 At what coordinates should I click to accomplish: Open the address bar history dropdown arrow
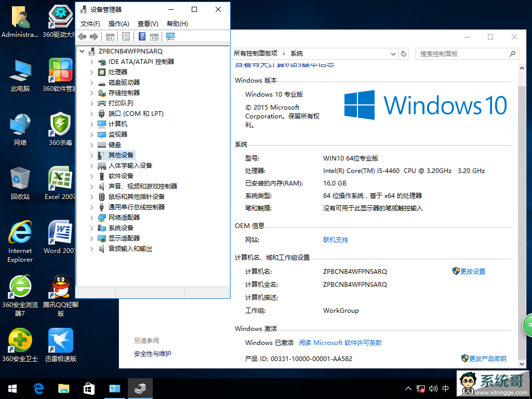(x=393, y=54)
